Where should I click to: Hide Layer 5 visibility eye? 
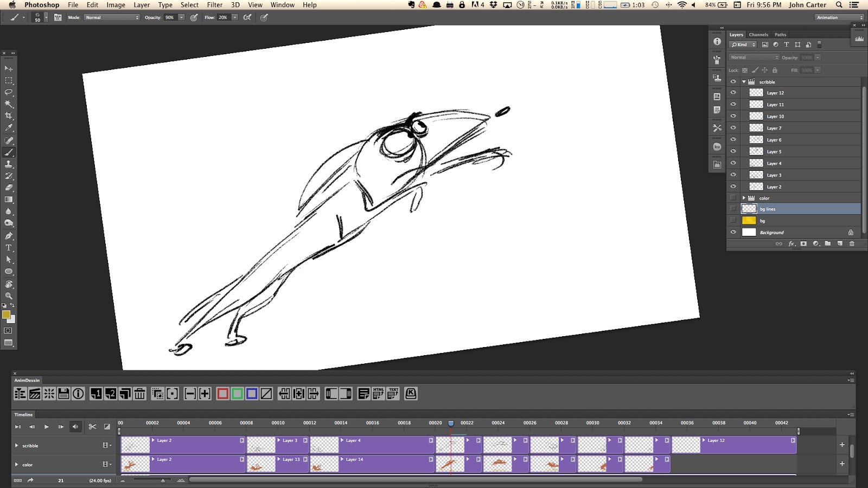(x=733, y=151)
